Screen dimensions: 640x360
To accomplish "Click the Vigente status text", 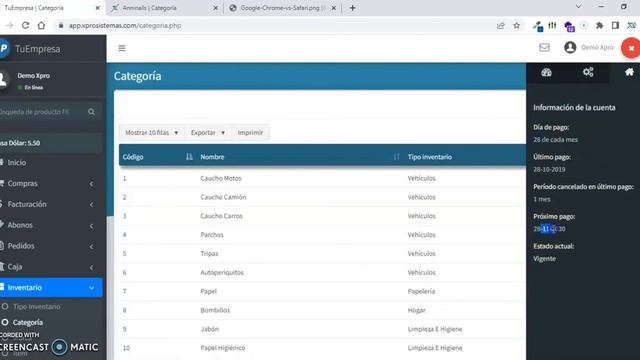I will (544, 258).
